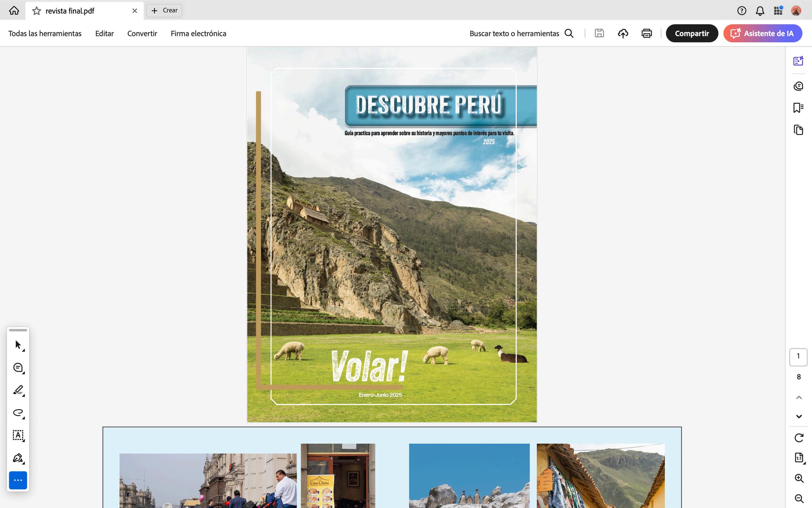The width and height of the screenshot is (812, 508).
Task: Show the bookmarks panel
Action: pyautogui.click(x=798, y=108)
